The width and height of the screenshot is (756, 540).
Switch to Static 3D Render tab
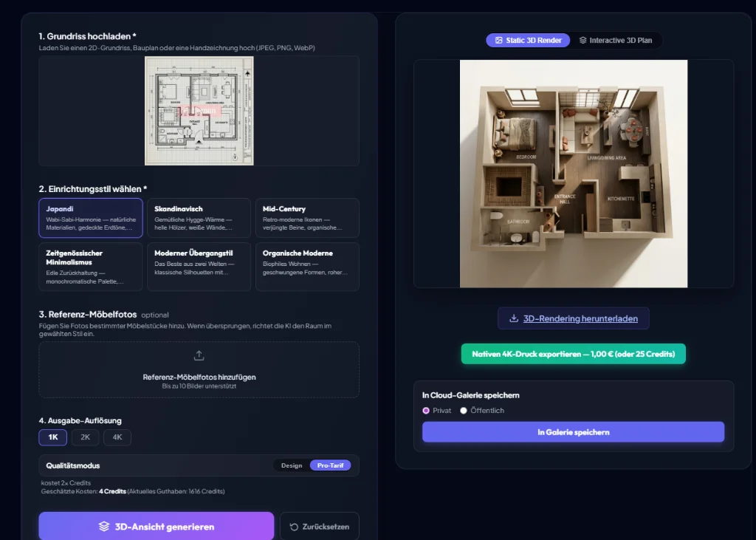[x=528, y=41]
